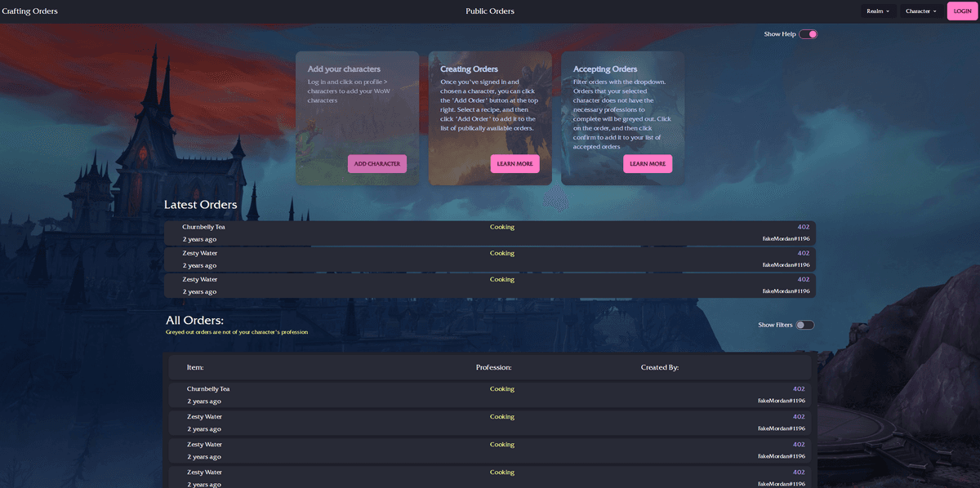Click FakeMordan#1196 on All Orders Churnbelly Tea
Viewport: 980px width, 488px height.
pos(781,401)
